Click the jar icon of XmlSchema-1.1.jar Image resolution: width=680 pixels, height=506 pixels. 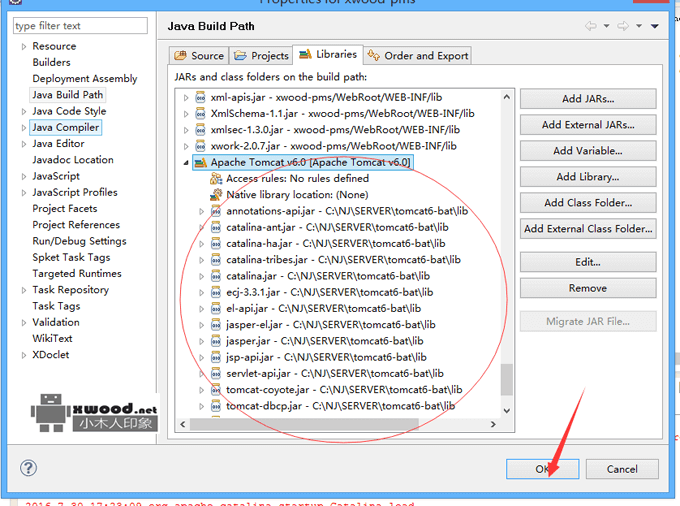[200, 114]
